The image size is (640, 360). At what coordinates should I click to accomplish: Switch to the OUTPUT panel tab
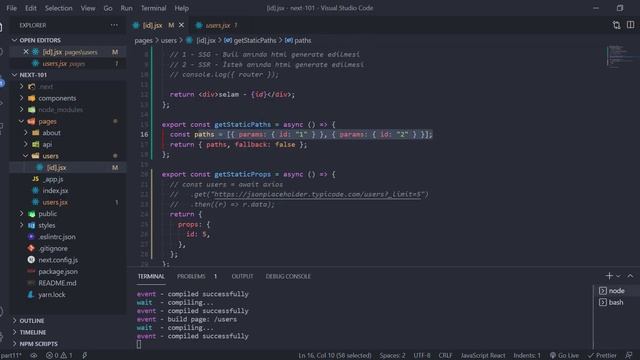(x=242, y=276)
